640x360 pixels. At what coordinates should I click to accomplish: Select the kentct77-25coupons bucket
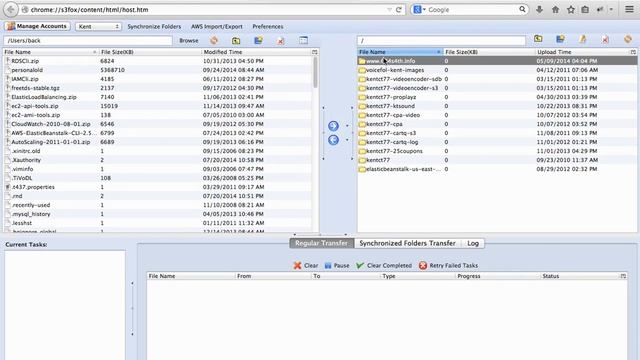497,151
